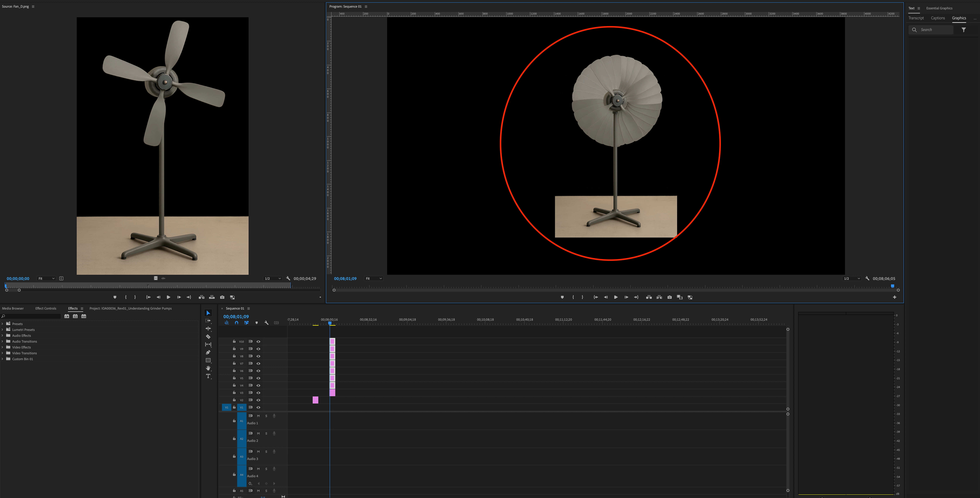Switch to Effect Controls tab

click(46, 308)
